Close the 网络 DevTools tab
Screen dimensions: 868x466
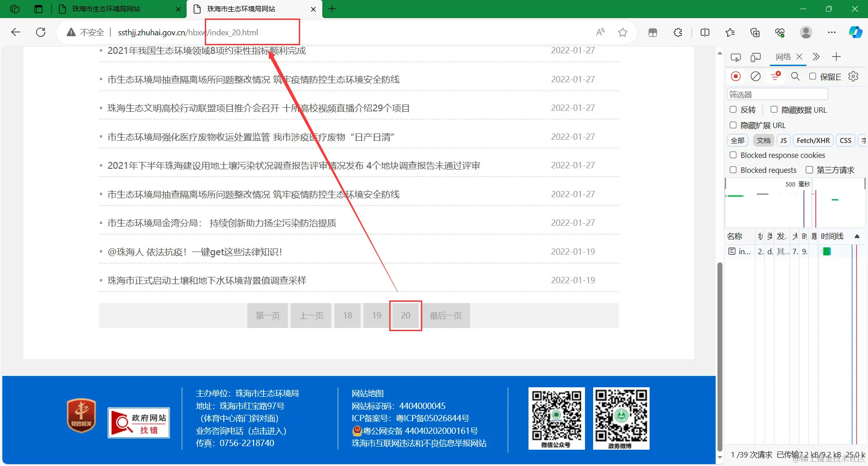pyautogui.click(x=799, y=57)
